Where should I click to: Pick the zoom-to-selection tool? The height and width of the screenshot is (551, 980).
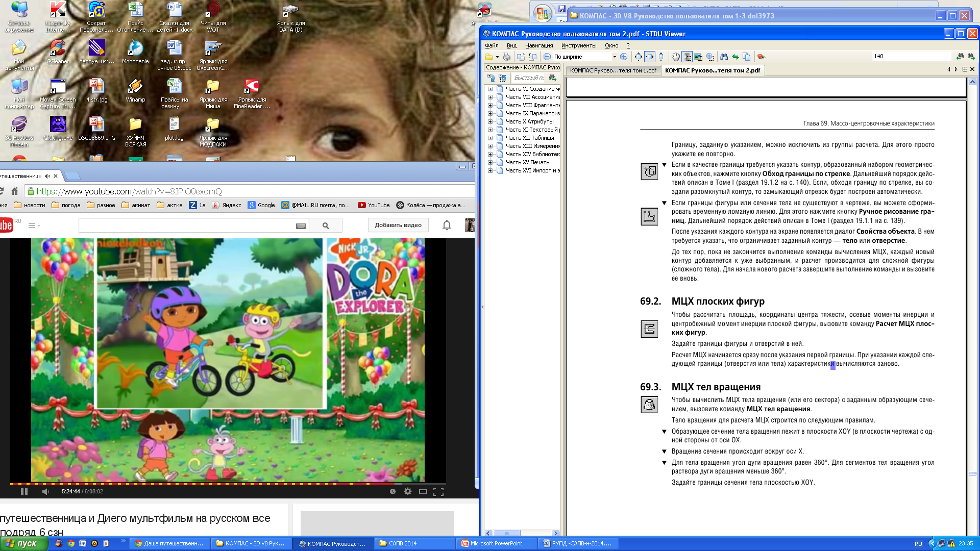pos(710,57)
